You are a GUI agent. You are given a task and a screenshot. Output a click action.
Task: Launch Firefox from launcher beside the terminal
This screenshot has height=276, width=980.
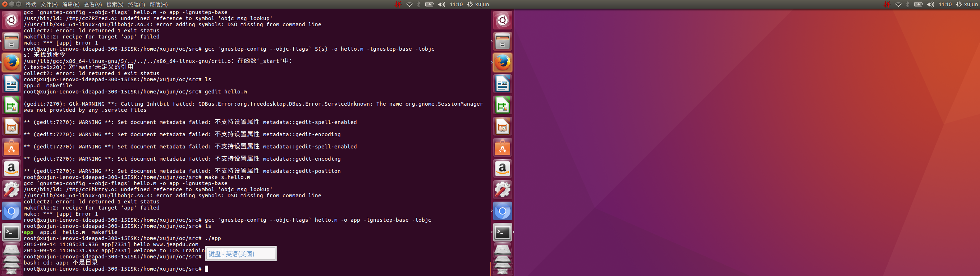[x=12, y=62]
